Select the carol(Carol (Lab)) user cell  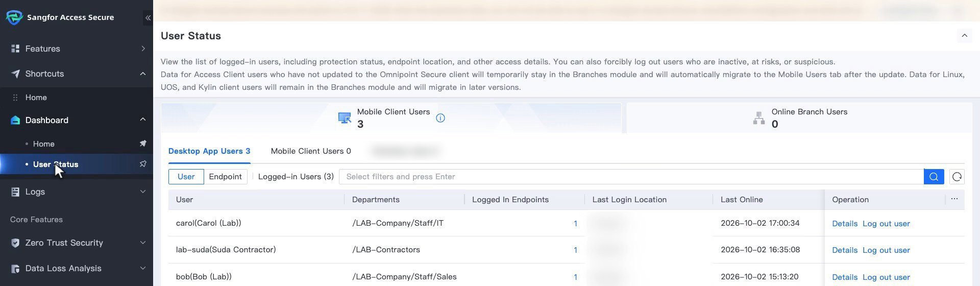(209, 223)
